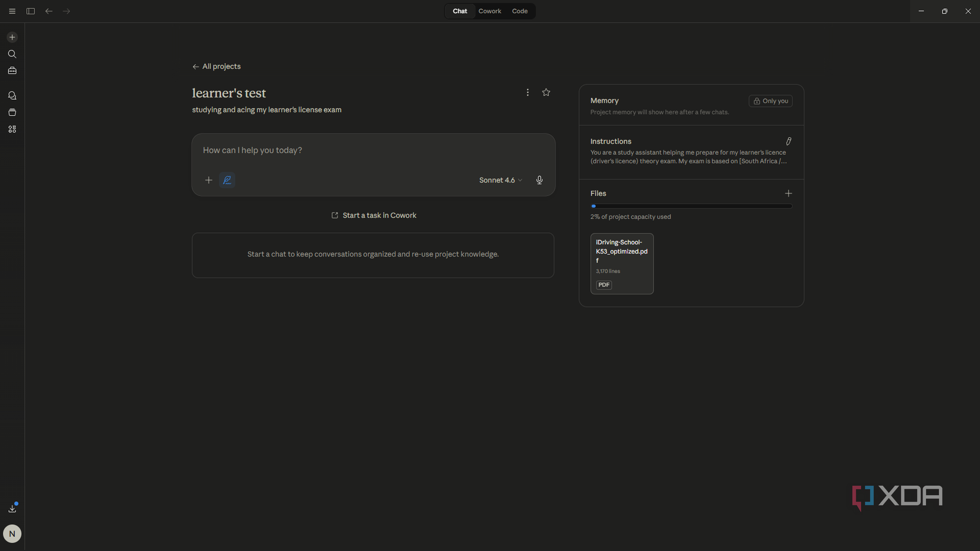Open the hamburger menu at top left
Viewport: 980px width, 551px height.
[12, 11]
